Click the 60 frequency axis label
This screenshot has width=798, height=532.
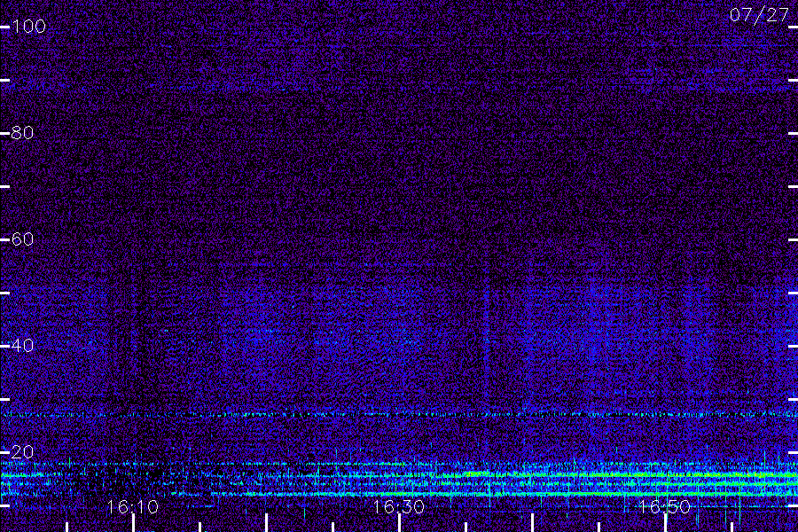[x=22, y=239]
